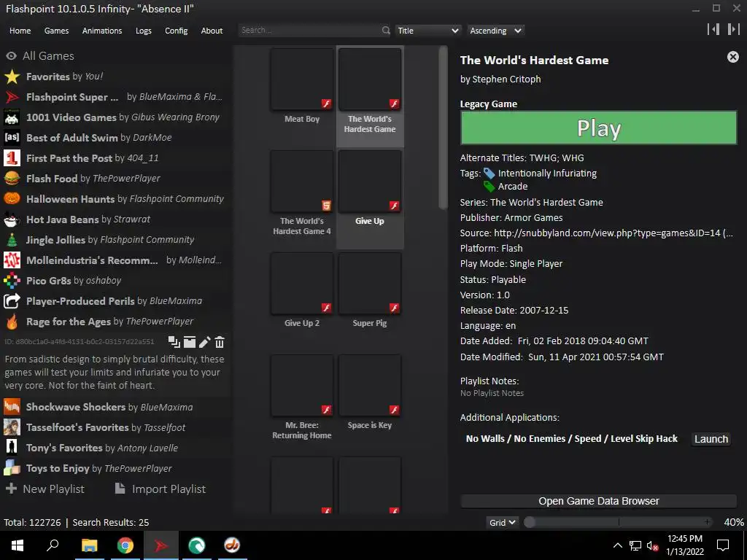Viewport: 747px width, 560px height.
Task: Click the Flashpoint Super playlist red arrow icon
Action: 12,97
